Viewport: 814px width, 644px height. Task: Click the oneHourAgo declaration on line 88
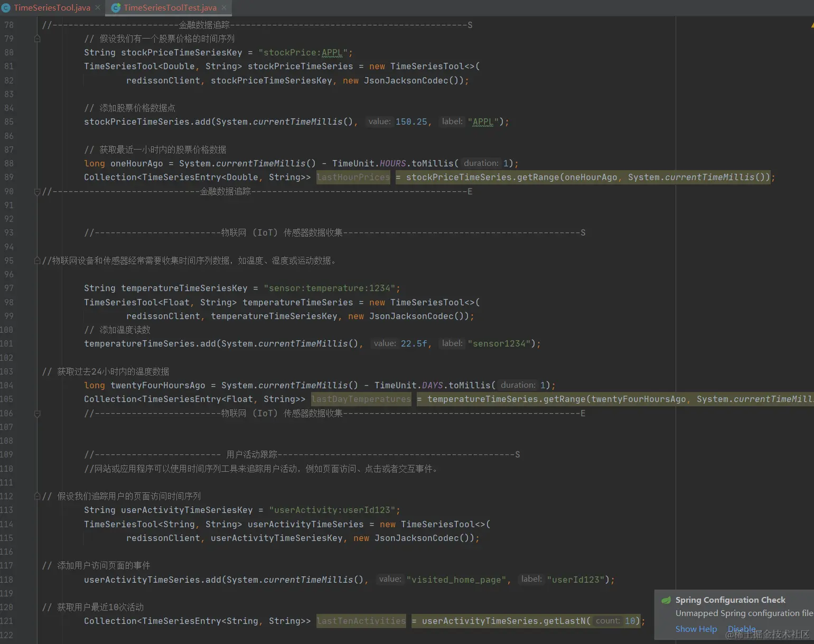(x=137, y=163)
